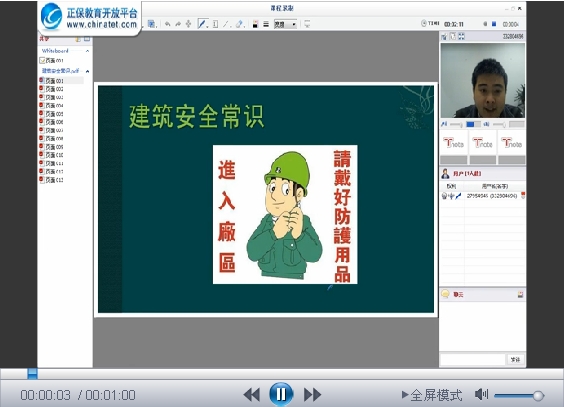
Task: Click the undo arrow in the toolbar
Action: coord(168,24)
